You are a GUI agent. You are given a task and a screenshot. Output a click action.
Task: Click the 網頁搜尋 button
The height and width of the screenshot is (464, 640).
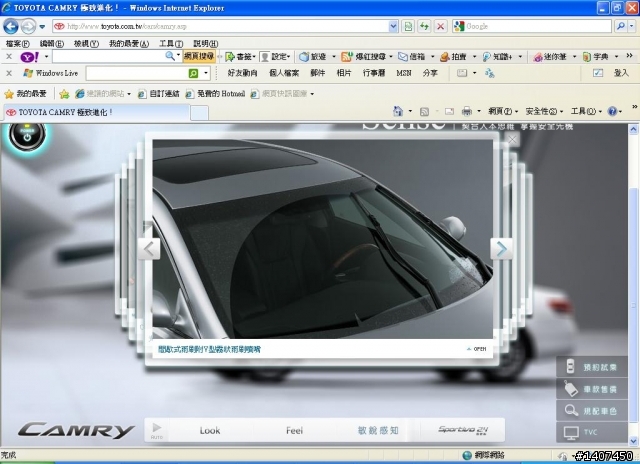[x=199, y=56]
